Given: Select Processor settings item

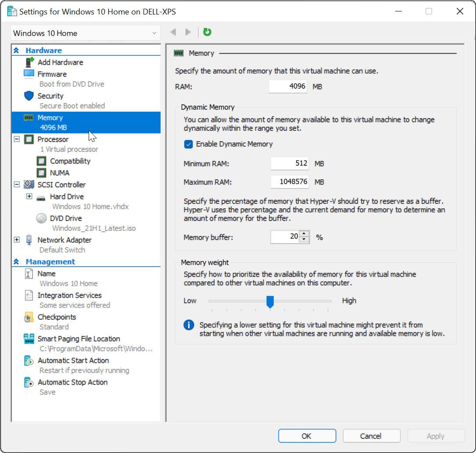Looking at the screenshot, I should coord(53,139).
